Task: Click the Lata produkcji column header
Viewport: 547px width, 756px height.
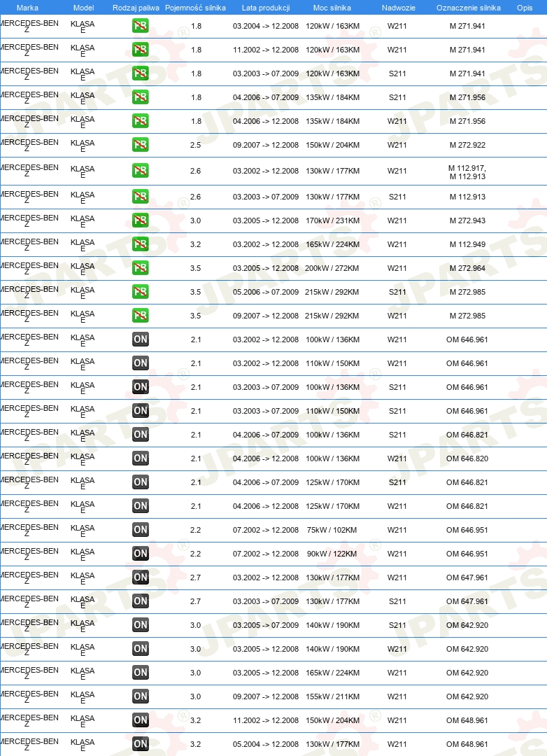Action: (266, 8)
